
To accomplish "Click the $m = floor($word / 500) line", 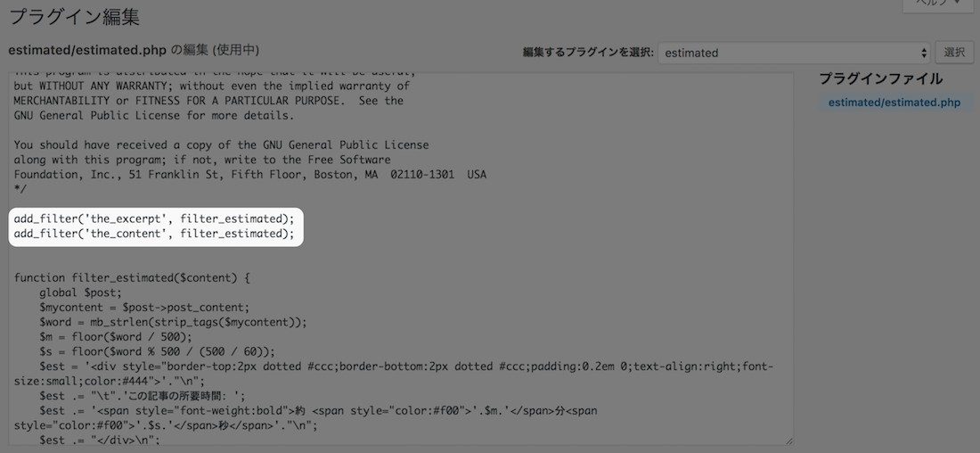I will tap(116, 336).
